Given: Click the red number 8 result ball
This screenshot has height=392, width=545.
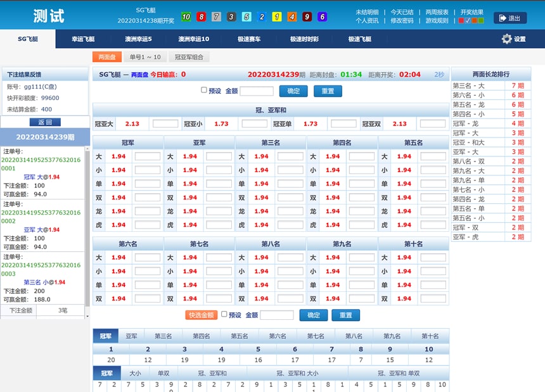Looking at the screenshot, I should tap(201, 15).
